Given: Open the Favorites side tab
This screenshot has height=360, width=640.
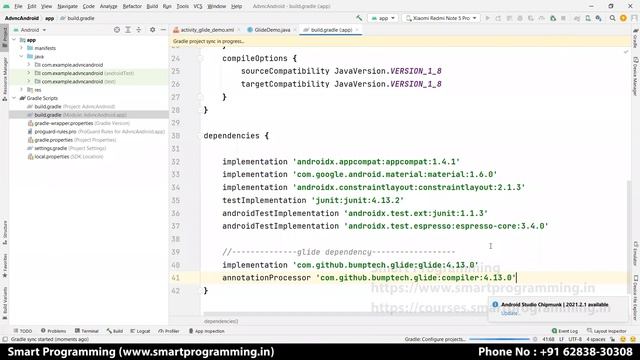Looking at the screenshot, I should [x=4, y=266].
